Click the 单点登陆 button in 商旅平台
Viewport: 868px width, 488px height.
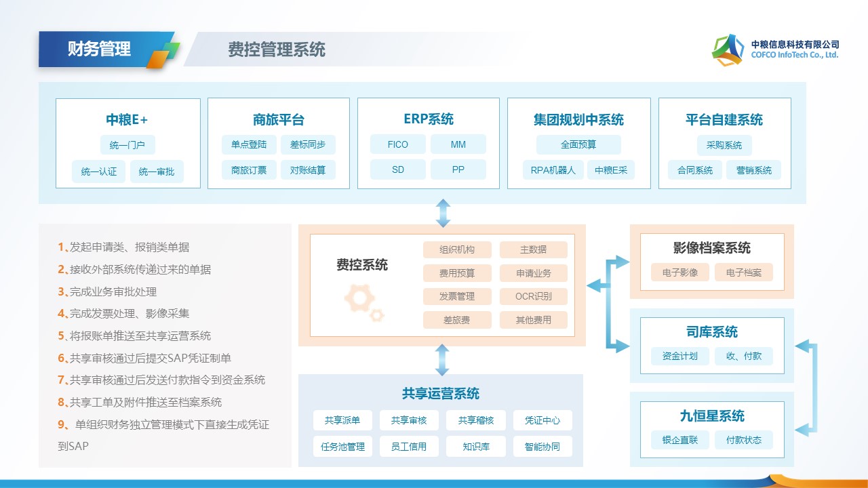[x=249, y=144]
